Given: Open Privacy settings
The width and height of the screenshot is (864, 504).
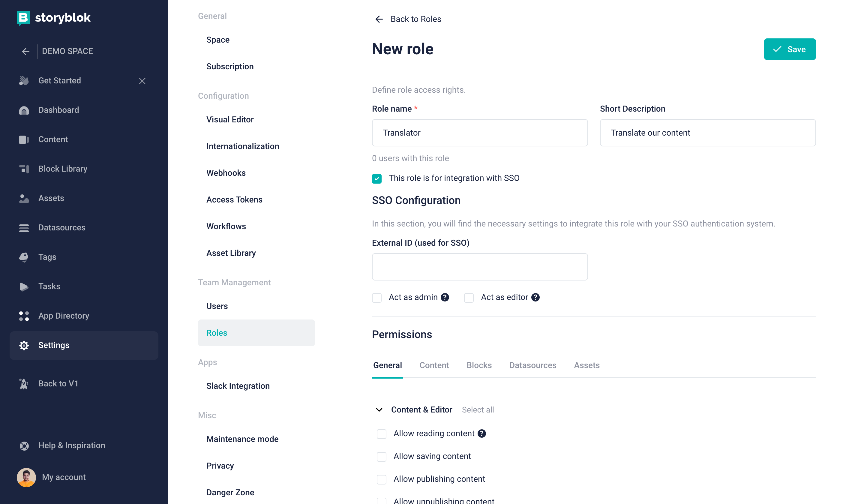Looking at the screenshot, I should point(220,466).
